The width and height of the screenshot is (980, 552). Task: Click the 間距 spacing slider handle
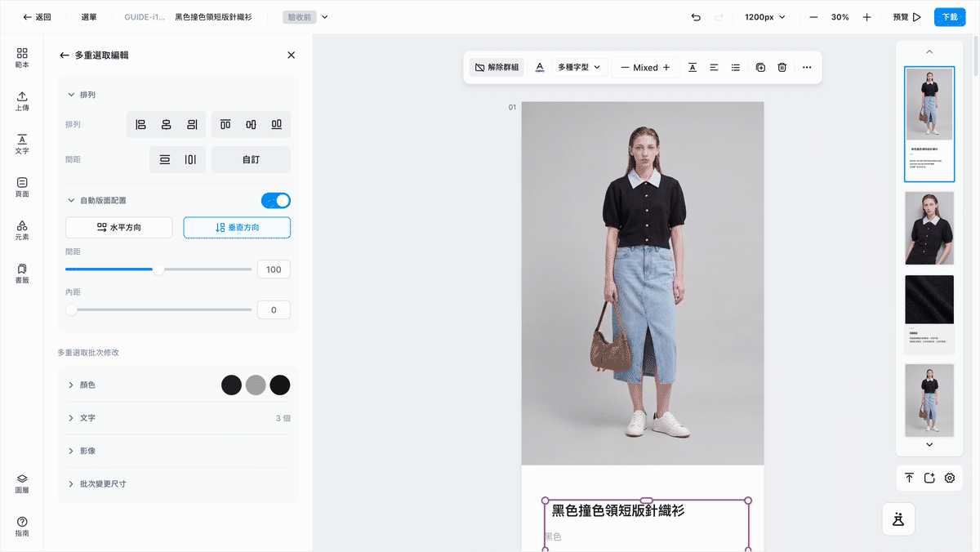[158, 269]
